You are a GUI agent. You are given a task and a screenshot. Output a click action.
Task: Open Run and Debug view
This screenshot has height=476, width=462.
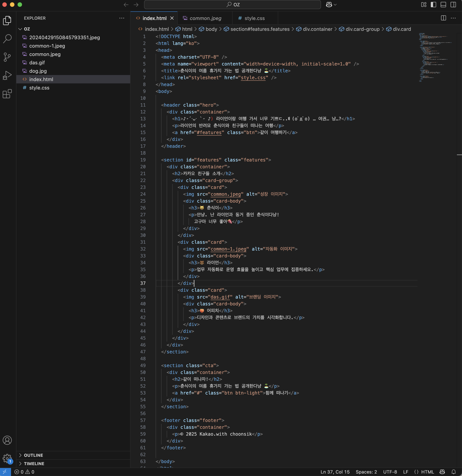point(7,76)
